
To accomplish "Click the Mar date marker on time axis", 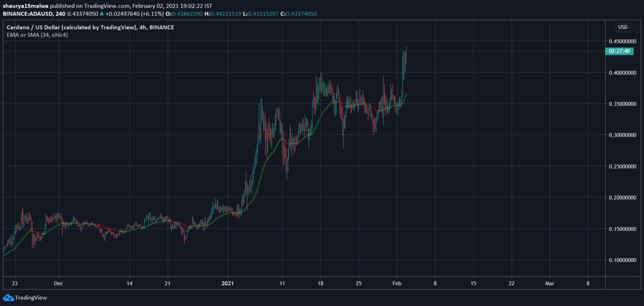I will click(x=549, y=282).
